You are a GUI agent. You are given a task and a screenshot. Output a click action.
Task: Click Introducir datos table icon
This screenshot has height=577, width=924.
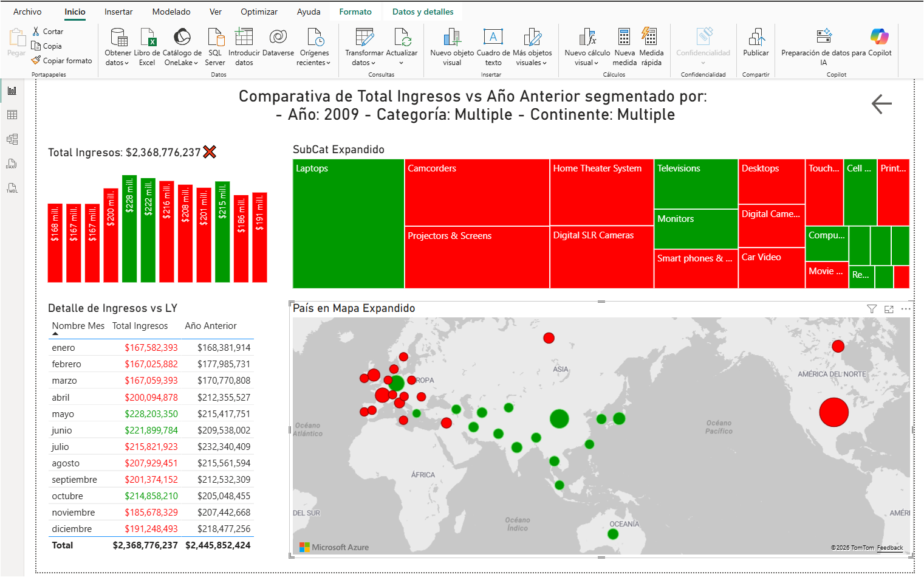tap(244, 37)
